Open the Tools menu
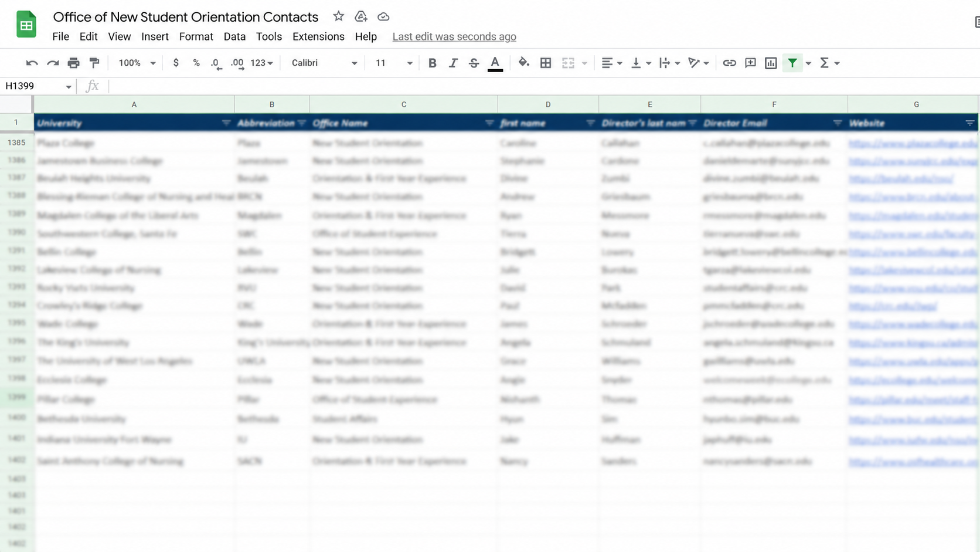The width and height of the screenshot is (980, 552). point(269,36)
